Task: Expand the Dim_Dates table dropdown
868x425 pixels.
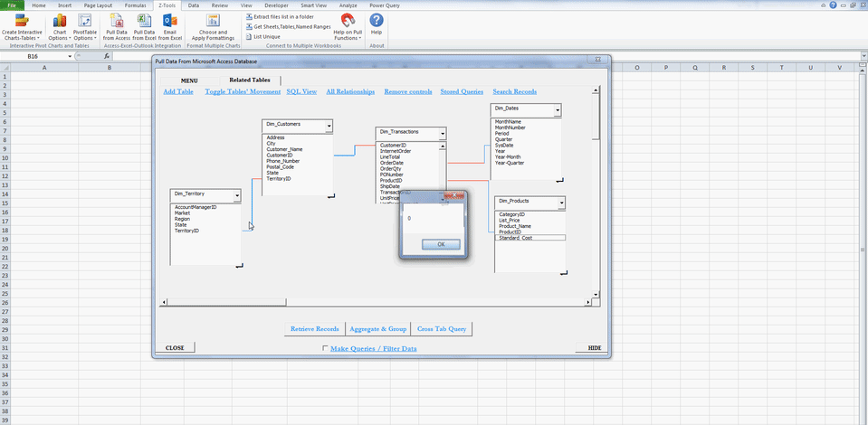Action: tap(558, 110)
